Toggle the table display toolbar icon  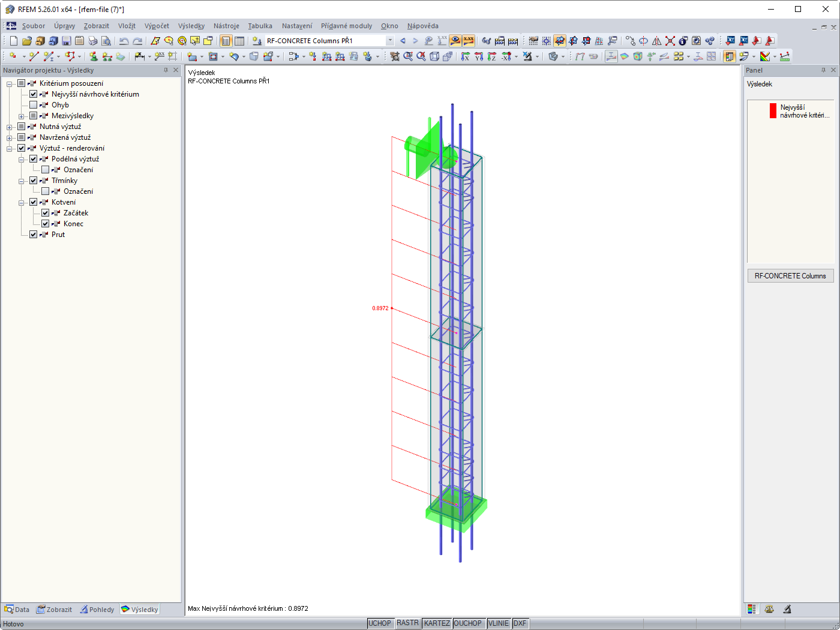pos(239,41)
